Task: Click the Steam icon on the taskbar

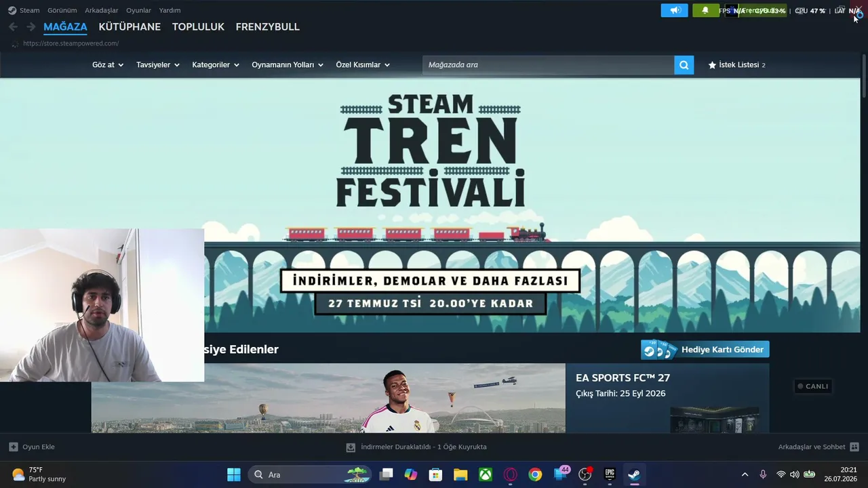Action: (x=634, y=474)
